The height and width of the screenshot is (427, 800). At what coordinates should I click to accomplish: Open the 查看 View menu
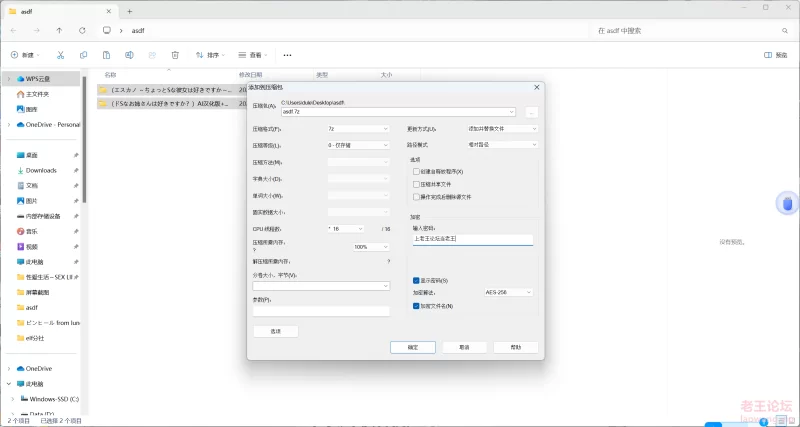point(253,55)
